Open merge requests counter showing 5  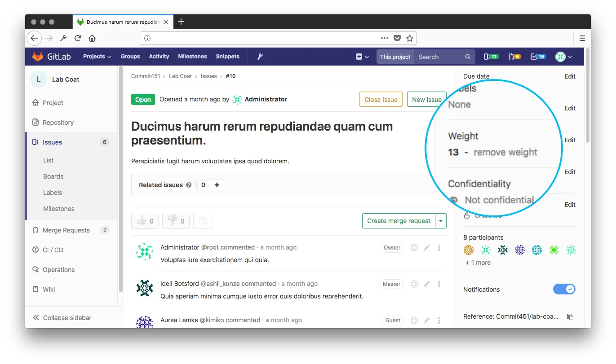click(514, 57)
